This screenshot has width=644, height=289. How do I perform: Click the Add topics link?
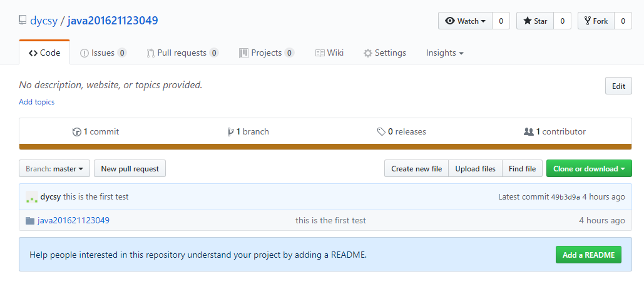36,102
